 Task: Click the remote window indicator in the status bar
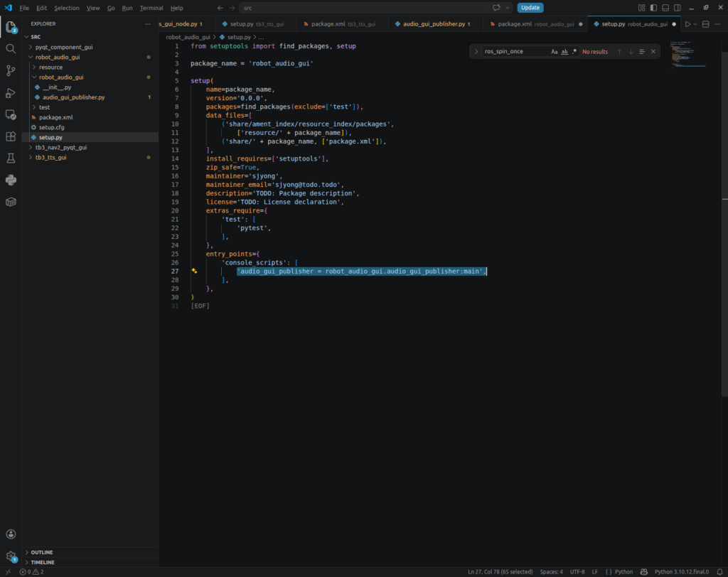[x=8, y=572]
